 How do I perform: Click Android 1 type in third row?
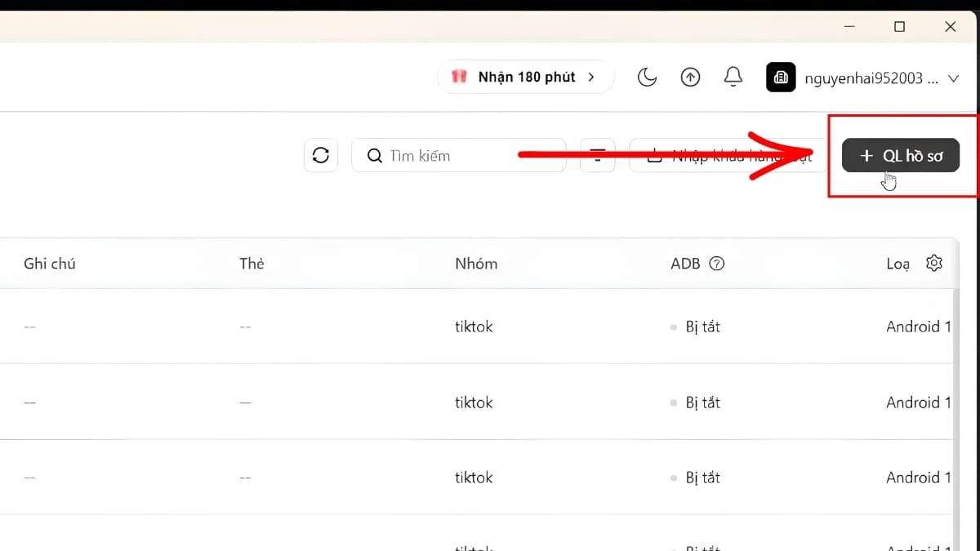click(x=919, y=478)
